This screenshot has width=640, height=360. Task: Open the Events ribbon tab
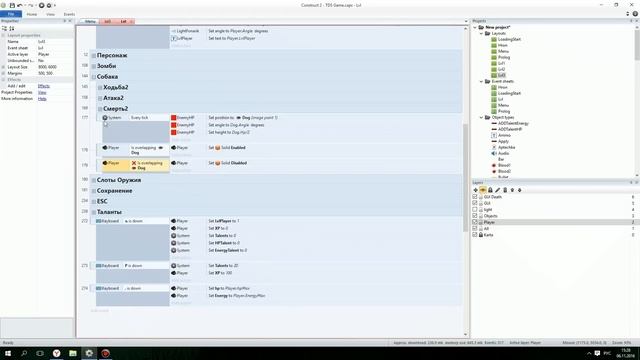tap(69, 14)
